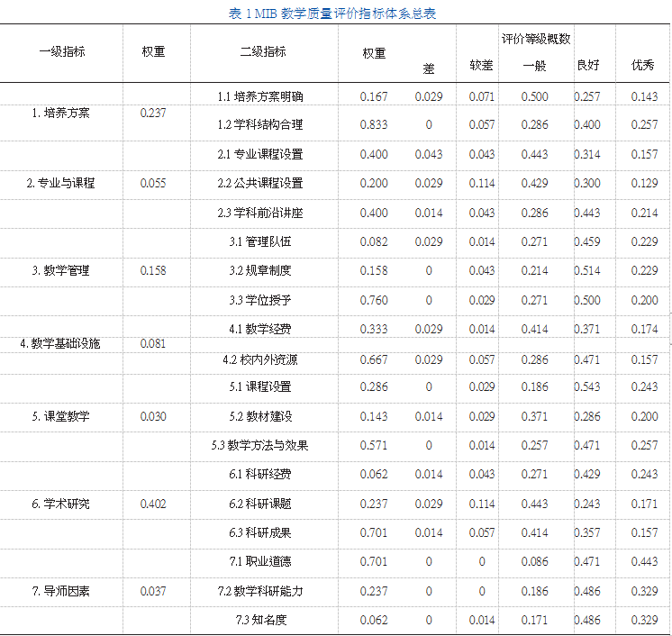Viewport: 672px width, 636px height.
Task: Select the '一级指标' column header
Action: [62, 52]
